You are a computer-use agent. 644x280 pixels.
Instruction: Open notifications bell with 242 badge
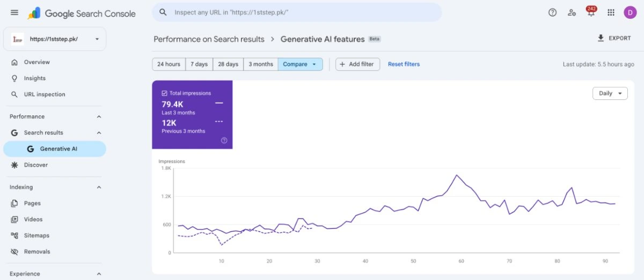pos(591,12)
